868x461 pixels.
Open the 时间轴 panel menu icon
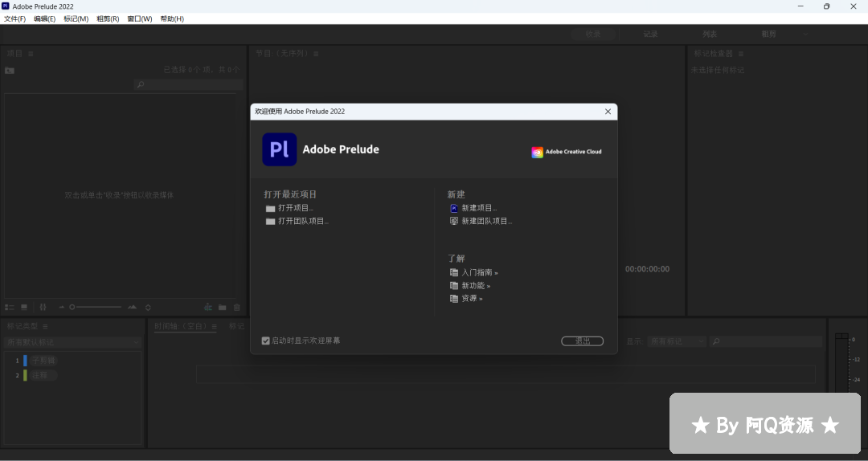click(x=215, y=327)
